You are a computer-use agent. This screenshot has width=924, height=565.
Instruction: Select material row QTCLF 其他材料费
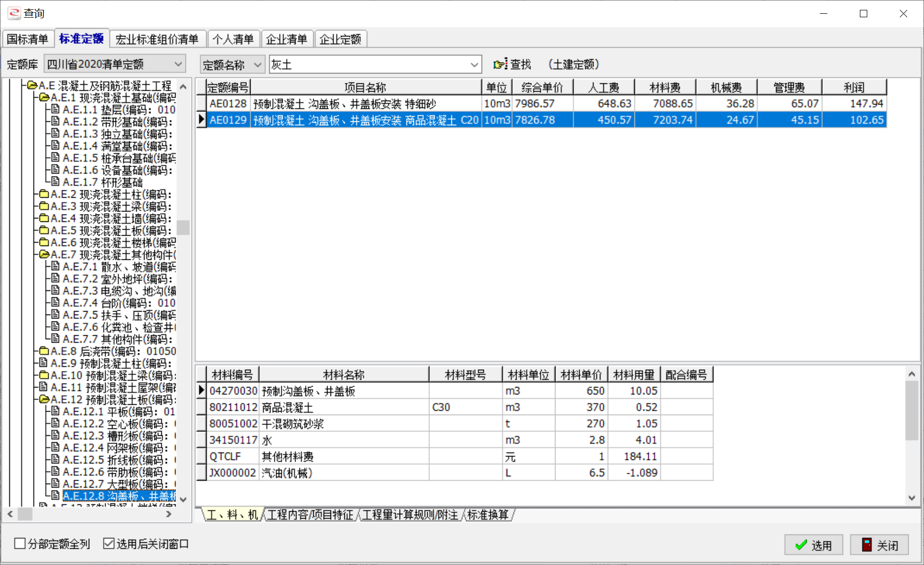point(454,457)
